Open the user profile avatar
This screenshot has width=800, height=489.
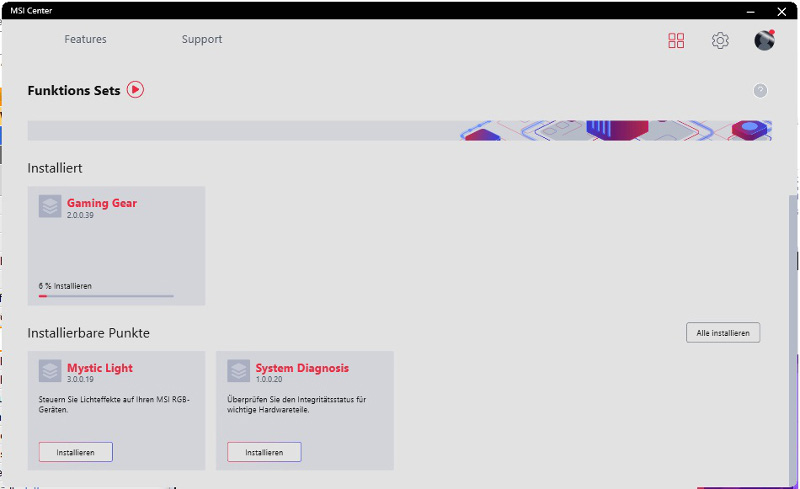point(764,40)
